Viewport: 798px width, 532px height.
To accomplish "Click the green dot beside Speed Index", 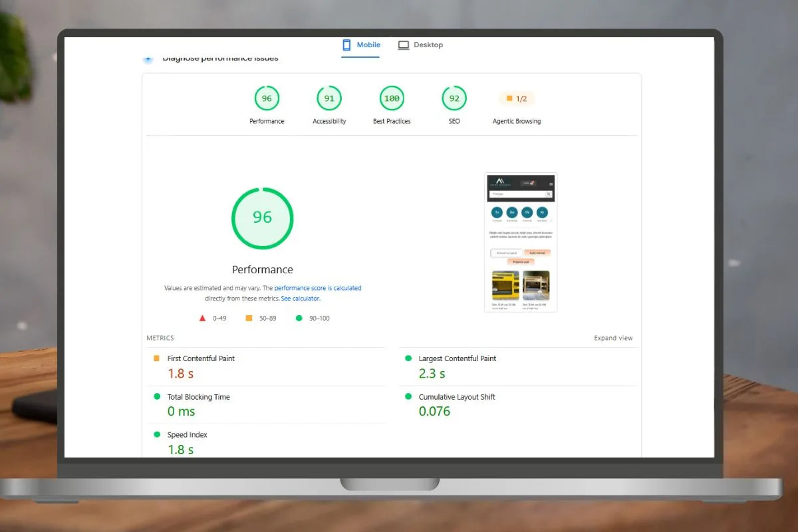I will coord(157,434).
